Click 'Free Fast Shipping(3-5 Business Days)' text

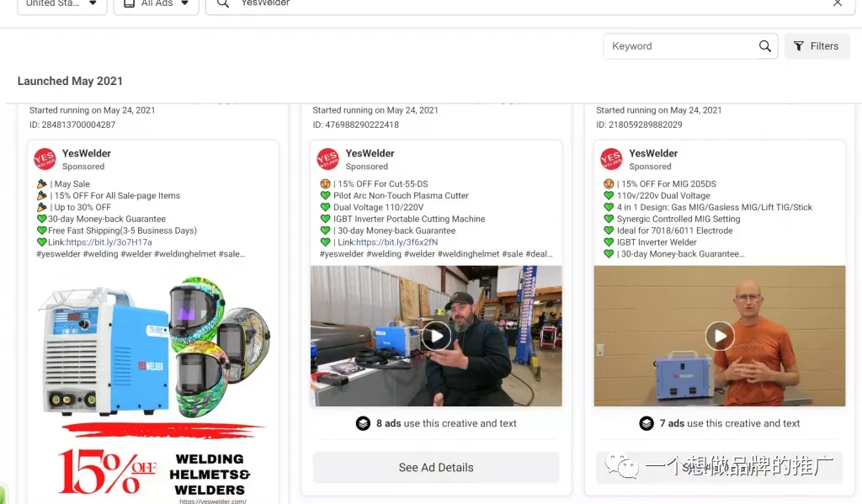122,231
